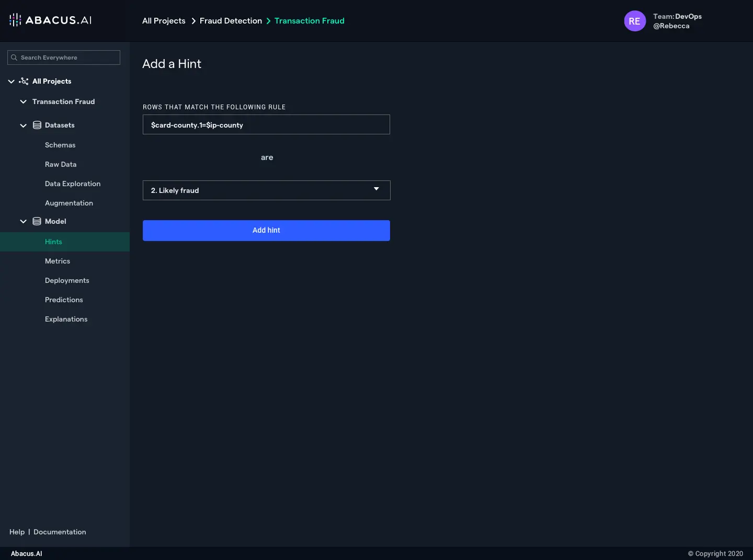753x560 pixels.
Task: Open the Likely fraud dropdown
Action: point(266,190)
